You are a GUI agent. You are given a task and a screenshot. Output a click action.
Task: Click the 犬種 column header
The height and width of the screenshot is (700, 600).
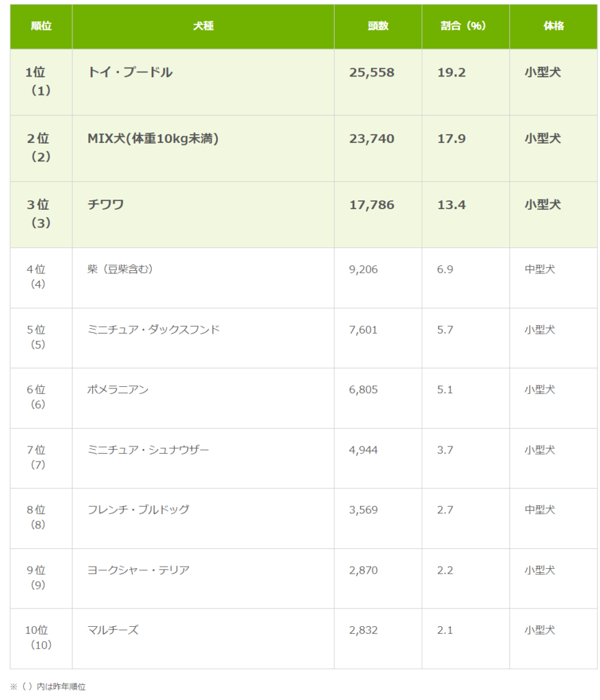pyautogui.click(x=203, y=26)
